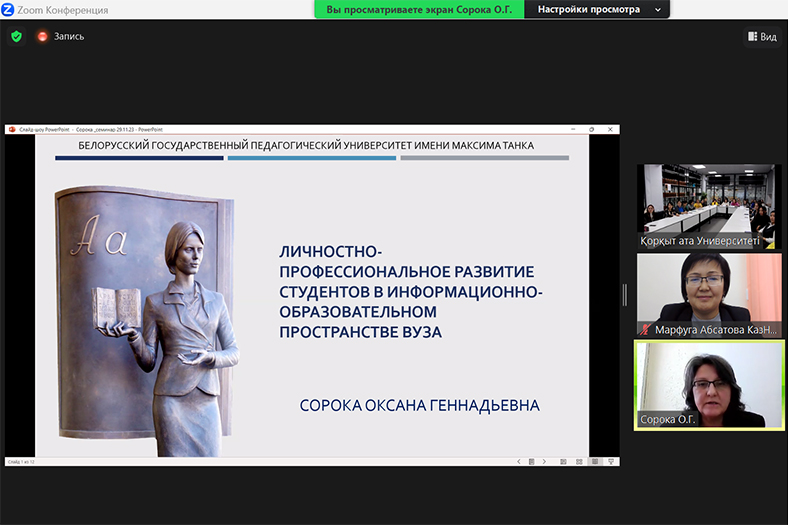Select Марфуга Абсатова video thumbnail
This screenshot has width=788, height=525.
pos(710,294)
